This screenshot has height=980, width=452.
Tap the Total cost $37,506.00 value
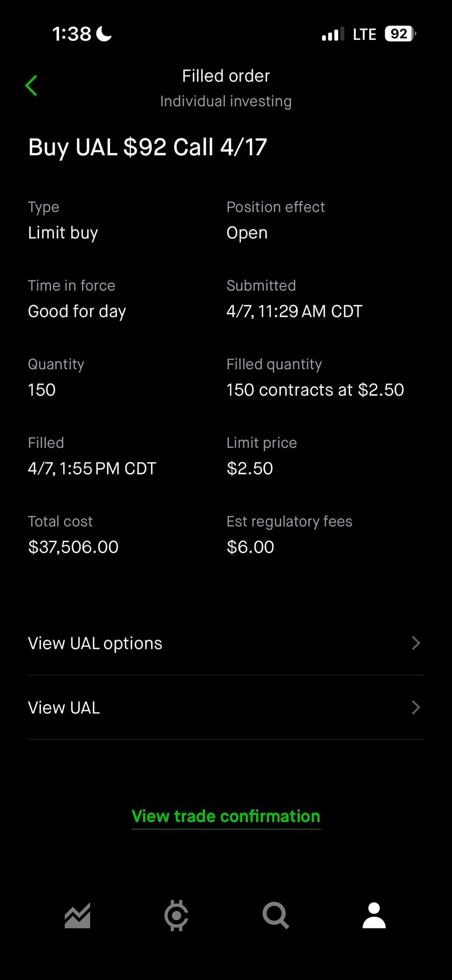point(73,547)
